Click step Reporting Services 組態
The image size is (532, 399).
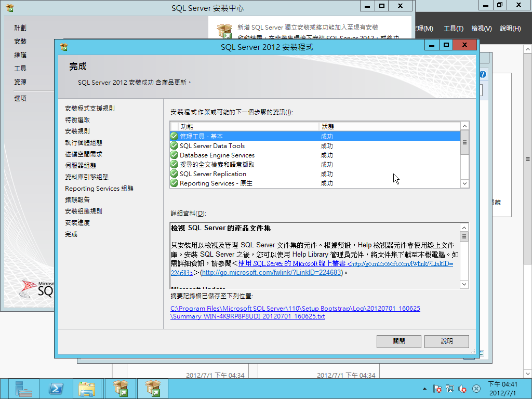tap(99, 188)
